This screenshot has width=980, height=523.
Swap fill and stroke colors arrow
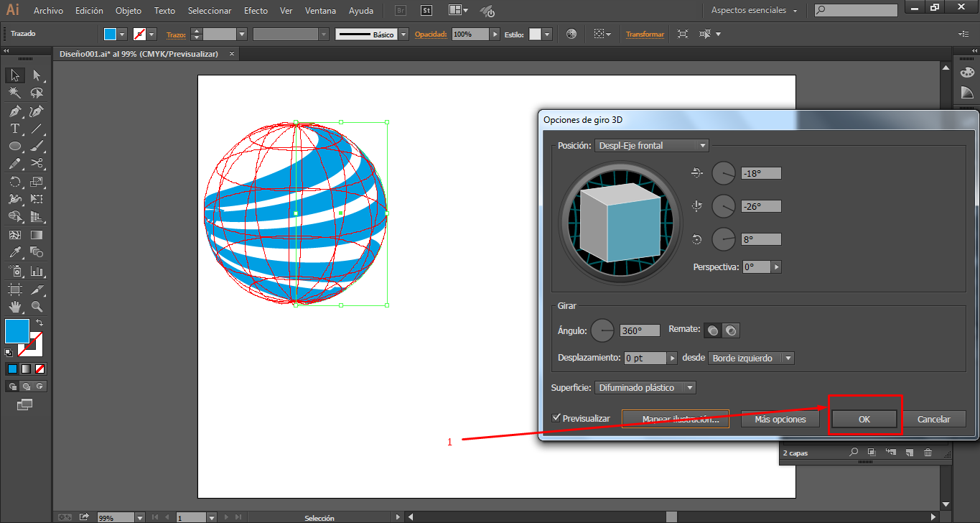click(x=39, y=323)
